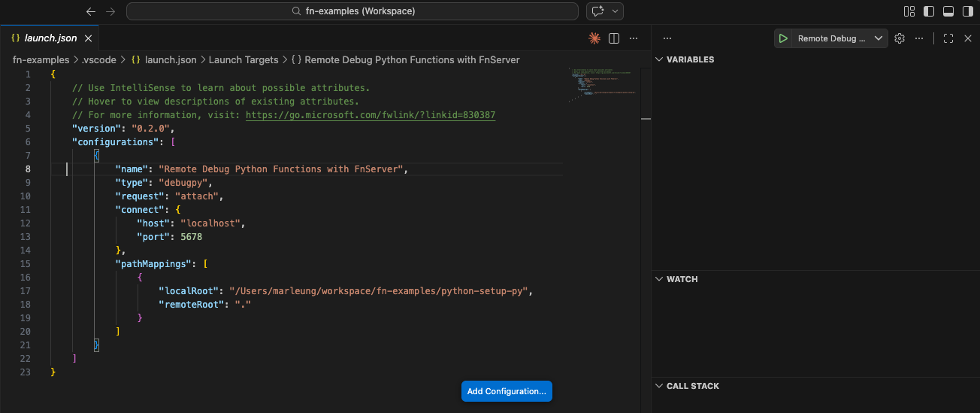Click Add Configuration... button
The width and height of the screenshot is (980, 413).
(x=507, y=391)
